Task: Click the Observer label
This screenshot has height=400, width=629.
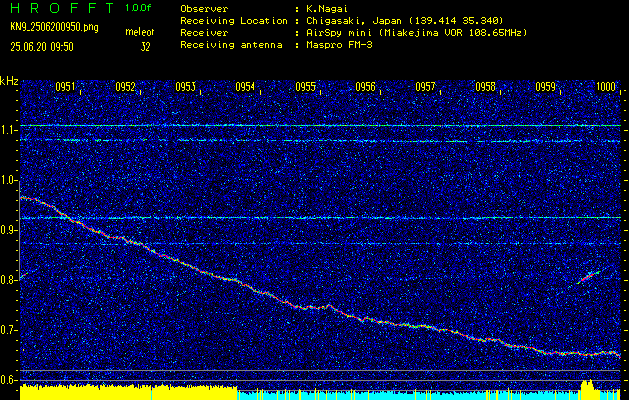Action: pyautogui.click(x=204, y=9)
